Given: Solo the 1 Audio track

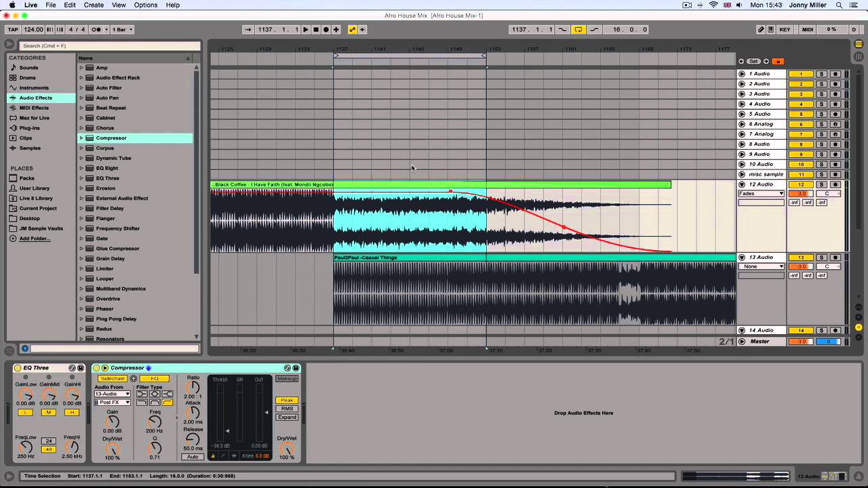Looking at the screenshot, I should [x=821, y=74].
